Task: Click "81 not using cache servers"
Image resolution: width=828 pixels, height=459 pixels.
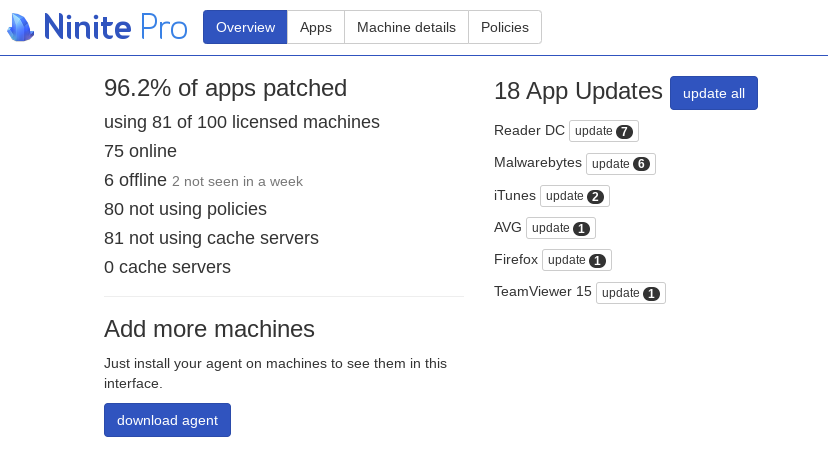Action: tap(211, 238)
